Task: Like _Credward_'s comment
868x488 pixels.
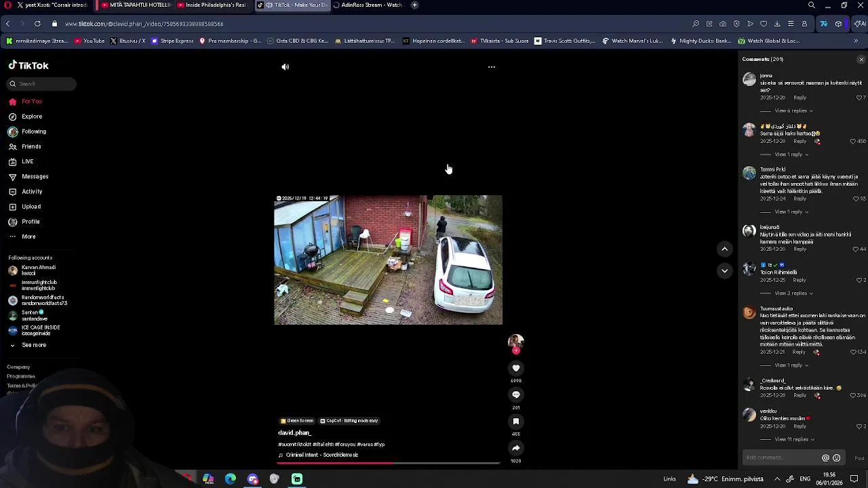Action: click(x=853, y=395)
